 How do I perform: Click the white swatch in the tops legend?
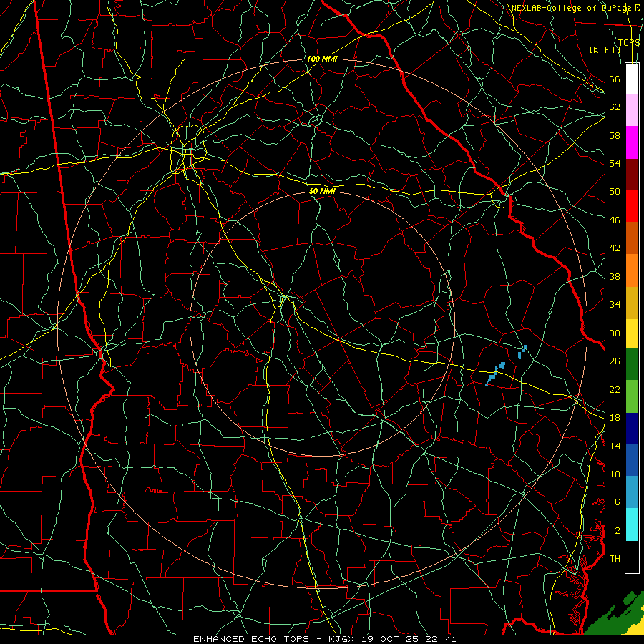click(632, 79)
